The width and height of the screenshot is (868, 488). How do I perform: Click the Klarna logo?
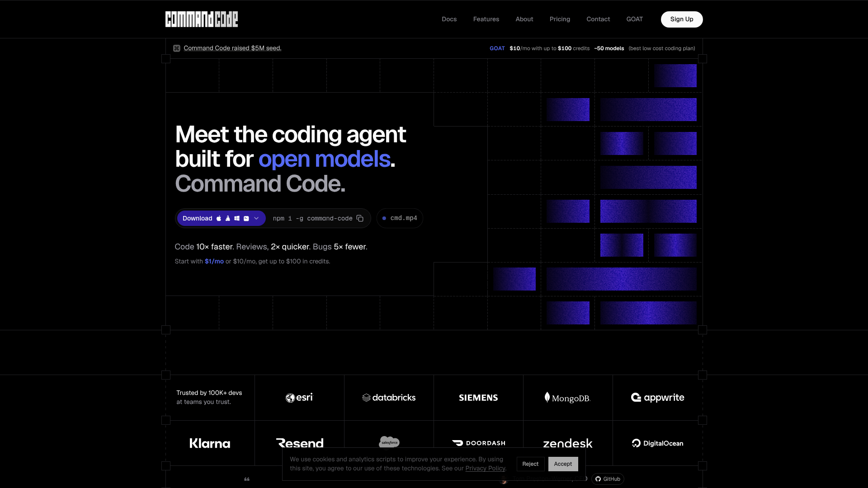click(x=210, y=443)
